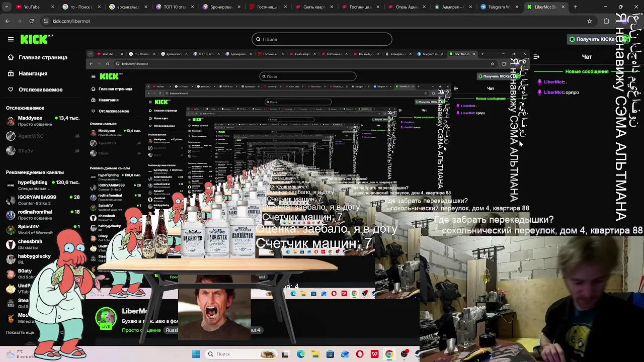Image resolution: width=644 pixels, height=362 pixels.
Task: Click LiberMot streamer avatar LIVE
Action: tap(106, 319)
